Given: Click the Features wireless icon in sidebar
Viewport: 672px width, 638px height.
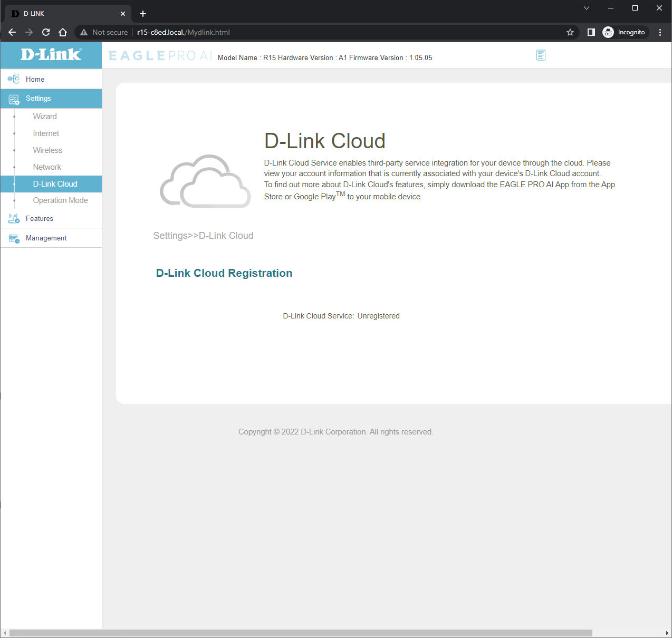Looking at the screenshot, I should click(14, 218).
